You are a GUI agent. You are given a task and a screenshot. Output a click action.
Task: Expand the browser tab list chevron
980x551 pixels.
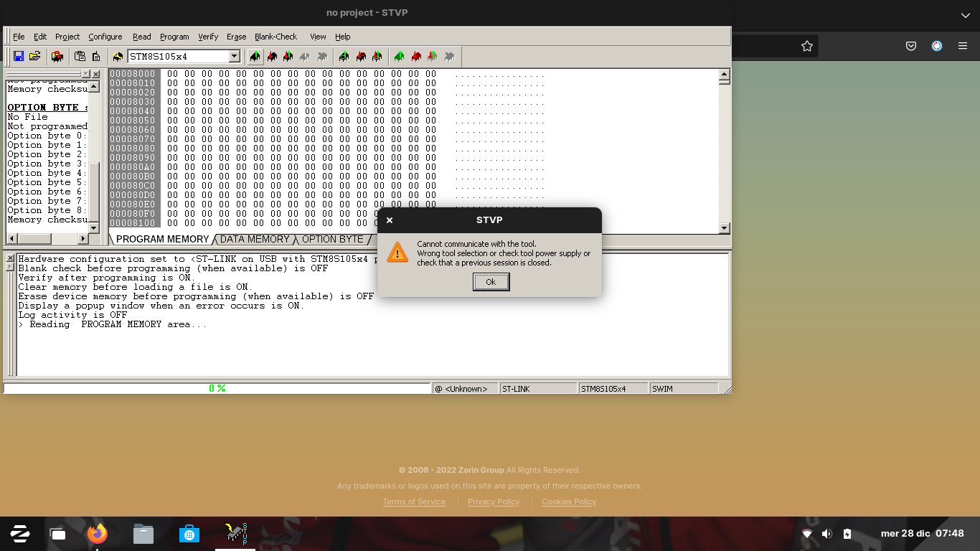(965, 15)
